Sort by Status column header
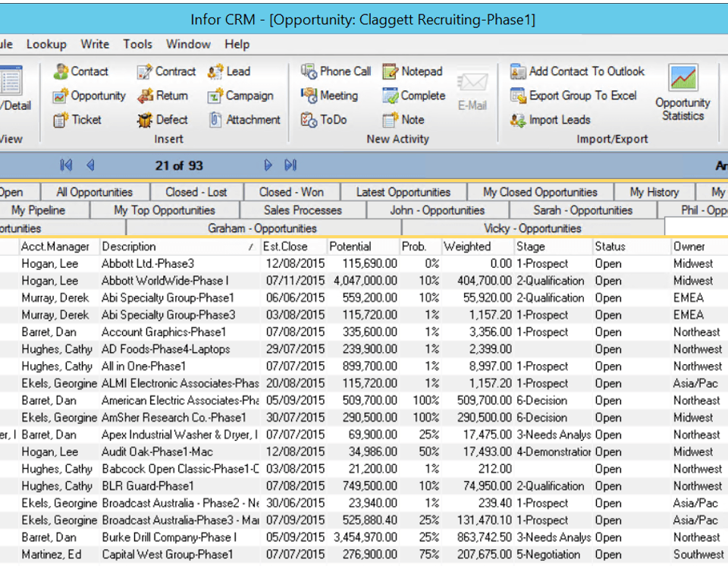Image resolution: width=728 pixels, height=566 pixels. [x=632, y=247]
